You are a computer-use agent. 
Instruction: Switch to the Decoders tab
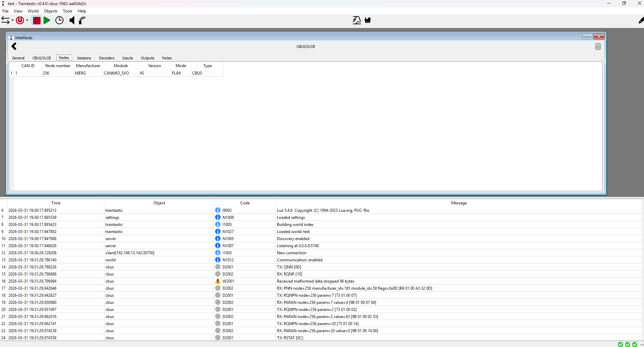click(106, 58)
